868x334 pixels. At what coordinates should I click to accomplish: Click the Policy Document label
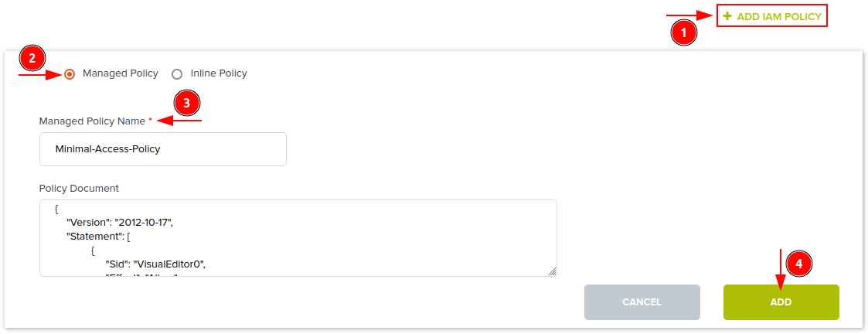79,189
